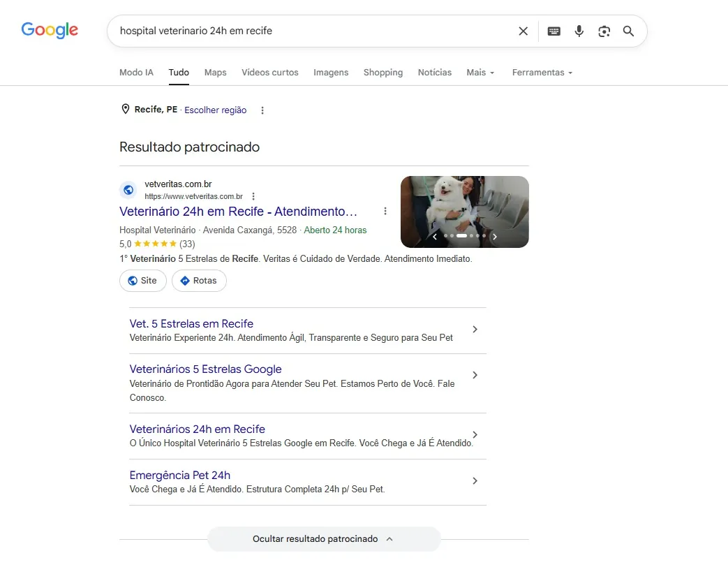Click the Google logo

(50, 30)
